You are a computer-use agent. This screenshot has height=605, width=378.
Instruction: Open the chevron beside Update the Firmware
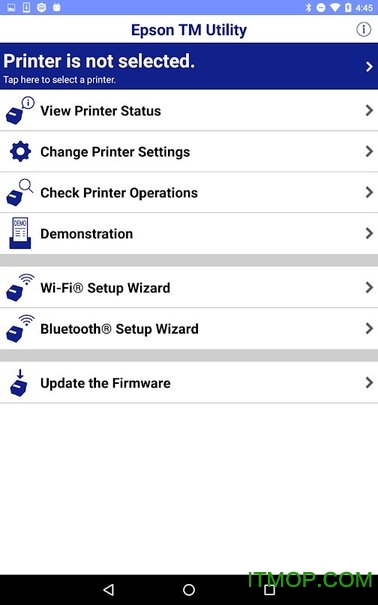[369, 383]
